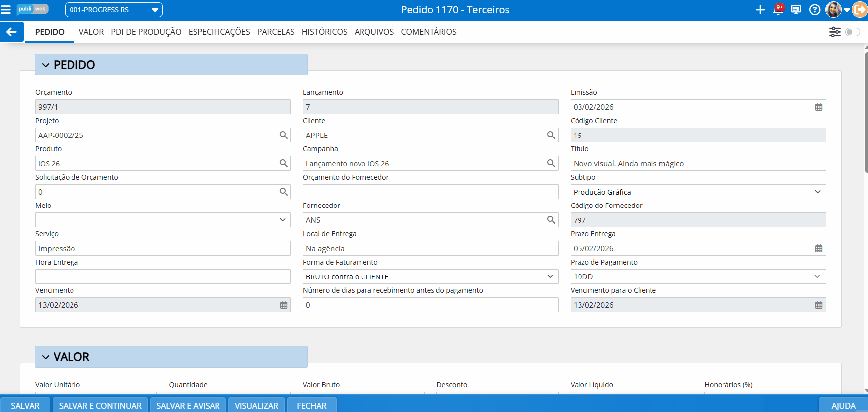Click the plus add-new icon
The width and height of the screenshot is (868, 412).
[x=760, y=10]
